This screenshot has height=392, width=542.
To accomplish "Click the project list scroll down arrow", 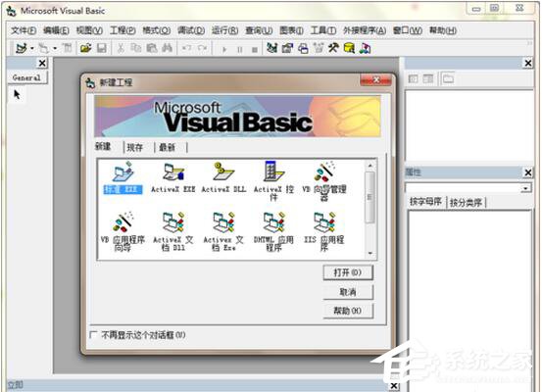I will click(x=370, y=254).
